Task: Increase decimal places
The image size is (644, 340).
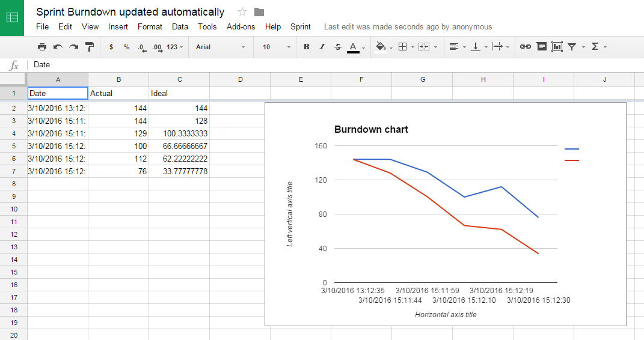Action: point(158,47)
